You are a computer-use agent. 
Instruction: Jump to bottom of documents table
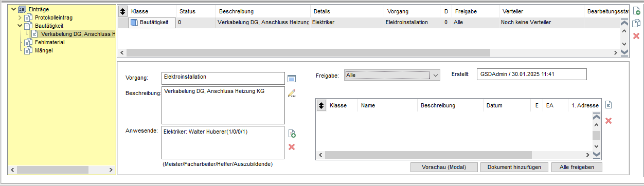tap(597, 155)
